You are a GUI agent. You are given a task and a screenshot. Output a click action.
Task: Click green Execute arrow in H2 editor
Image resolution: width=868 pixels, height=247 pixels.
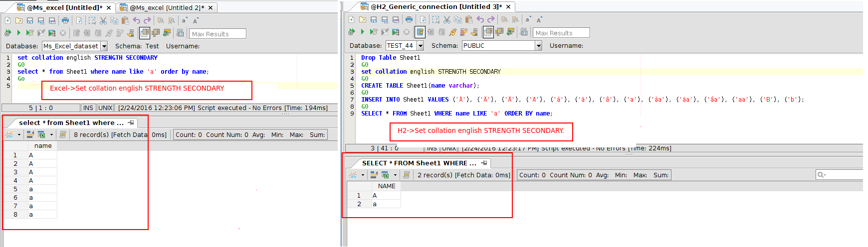[362, 32]
